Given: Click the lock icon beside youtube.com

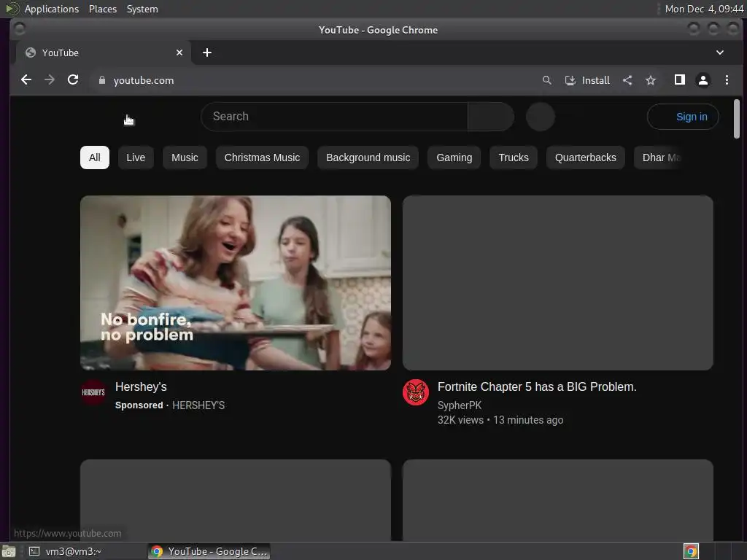Looking at the screenshot, I should click(102, 80).
